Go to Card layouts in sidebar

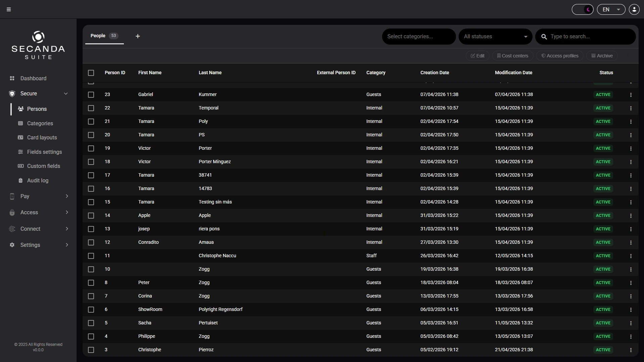tap(42, 138)
